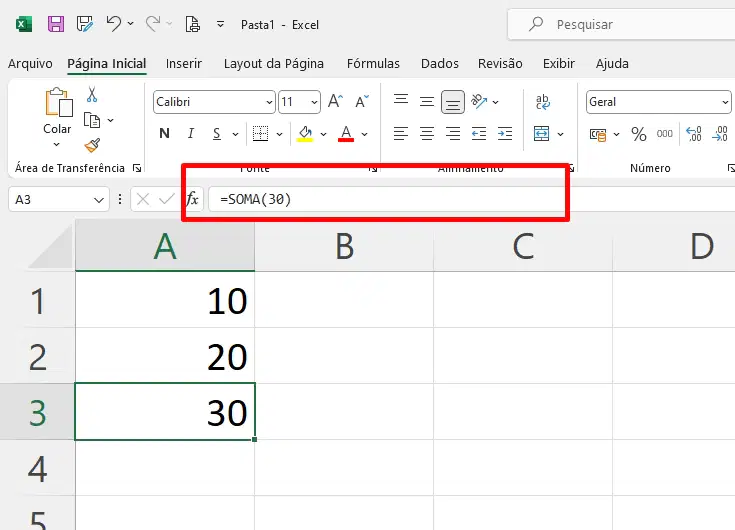Screen dimensions: 735x530
Task: Align cell content to top
Action: [x=401, y=100]
